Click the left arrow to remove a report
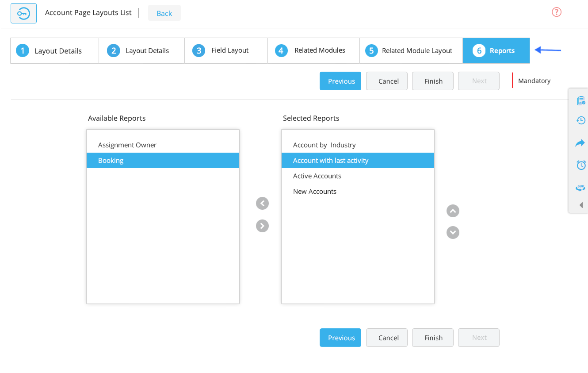The height and width of the screenshot is (373, 588). [x=262, y=203]
